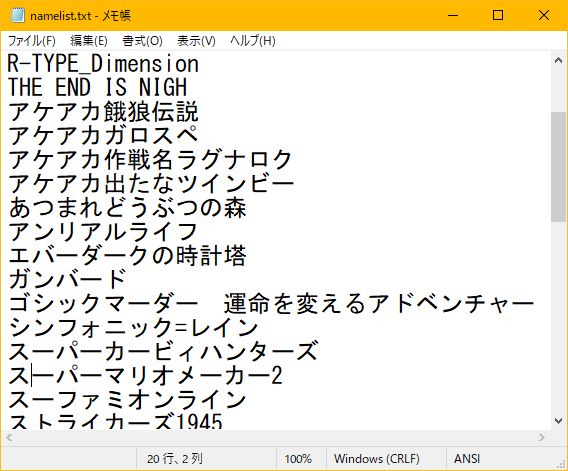Maximize the Notepad window

(498, 15)
